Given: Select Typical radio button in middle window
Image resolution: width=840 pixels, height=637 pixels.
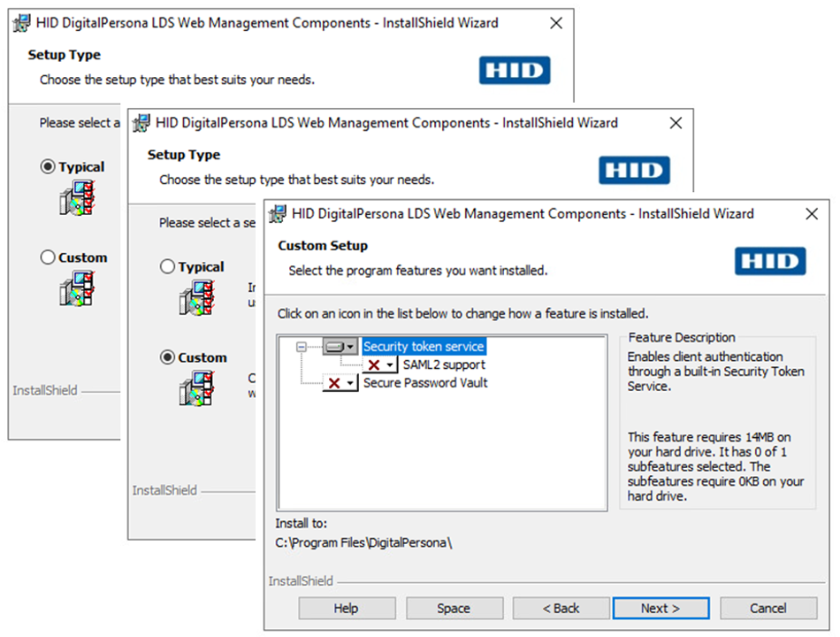Looking at the screenshot, I should click(167, 267).
